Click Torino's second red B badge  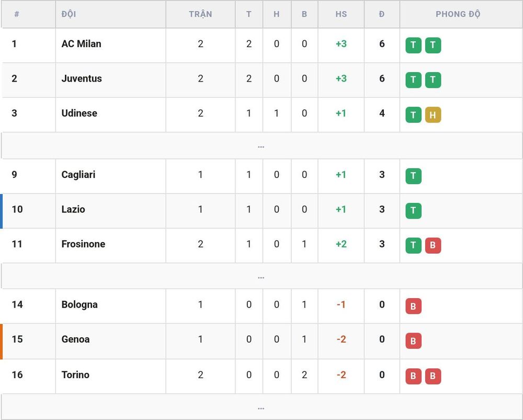pyautogui.click(x=433, y=376)
